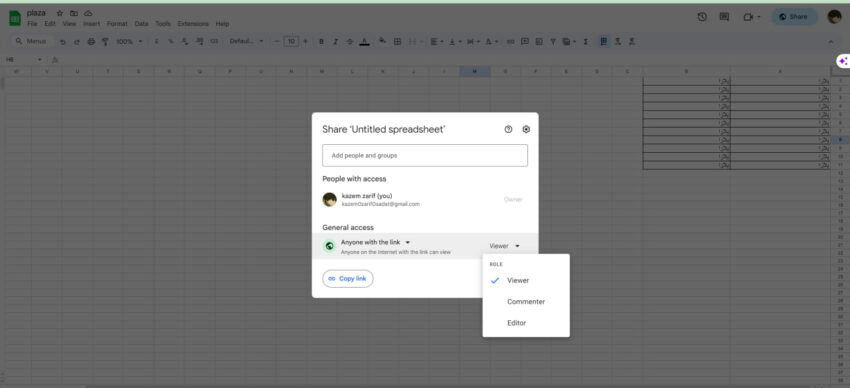Select the Commenter role

526,302
